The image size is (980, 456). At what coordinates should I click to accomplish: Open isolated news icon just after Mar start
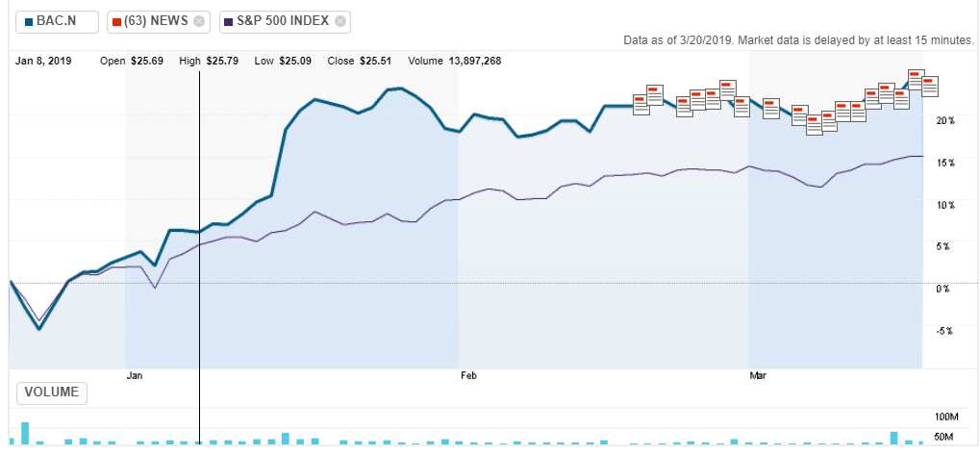point(770,108)
